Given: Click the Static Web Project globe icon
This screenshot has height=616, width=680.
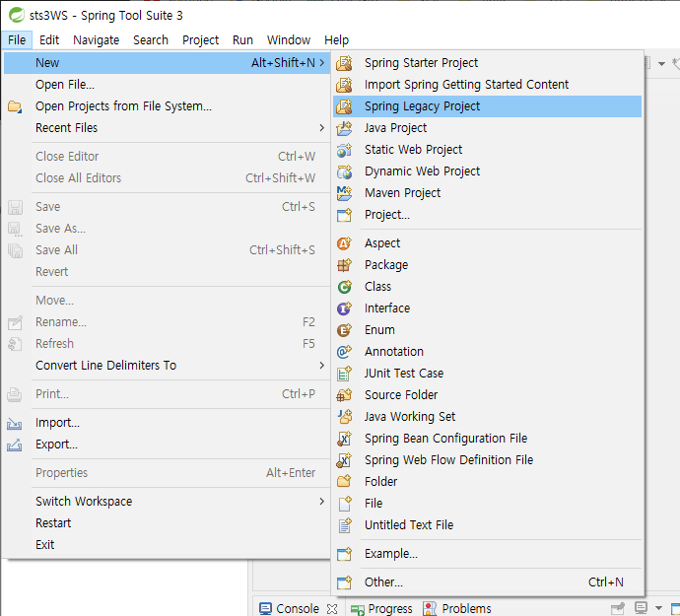Looking at the screenshot, I should point(344,150).
